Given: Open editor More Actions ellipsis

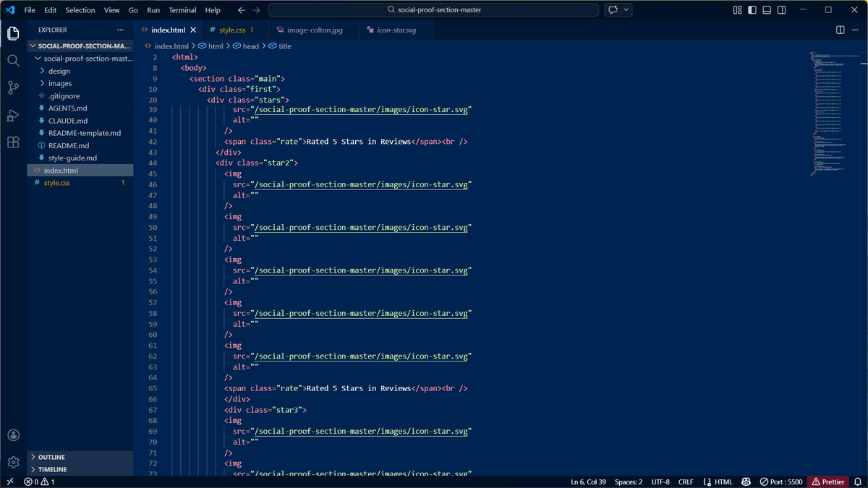Looking at the screenshot, I should (856, 30).
